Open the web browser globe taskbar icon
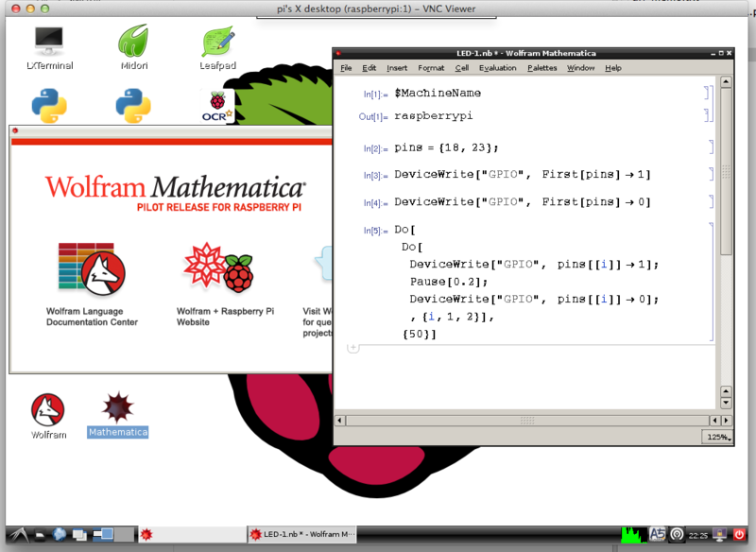Screen dimensions: 756x552 [x=60, y=534]
